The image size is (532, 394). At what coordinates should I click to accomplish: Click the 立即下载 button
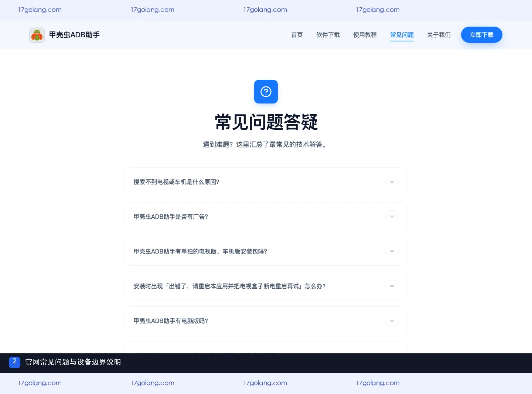[482, 35]
